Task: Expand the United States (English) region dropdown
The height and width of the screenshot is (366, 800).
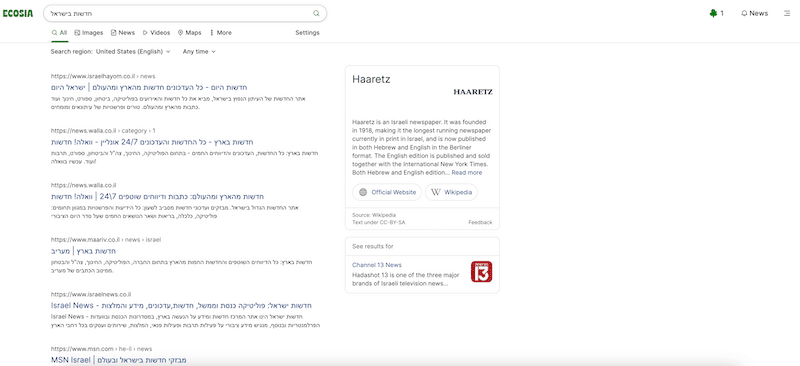Action: click(x=133, y=52)
